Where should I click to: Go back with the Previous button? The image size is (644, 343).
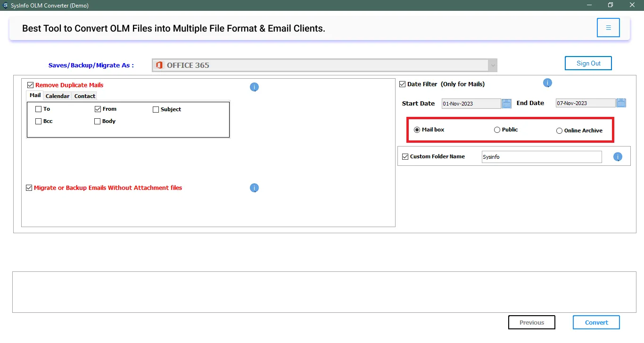[x=531, y=323]
